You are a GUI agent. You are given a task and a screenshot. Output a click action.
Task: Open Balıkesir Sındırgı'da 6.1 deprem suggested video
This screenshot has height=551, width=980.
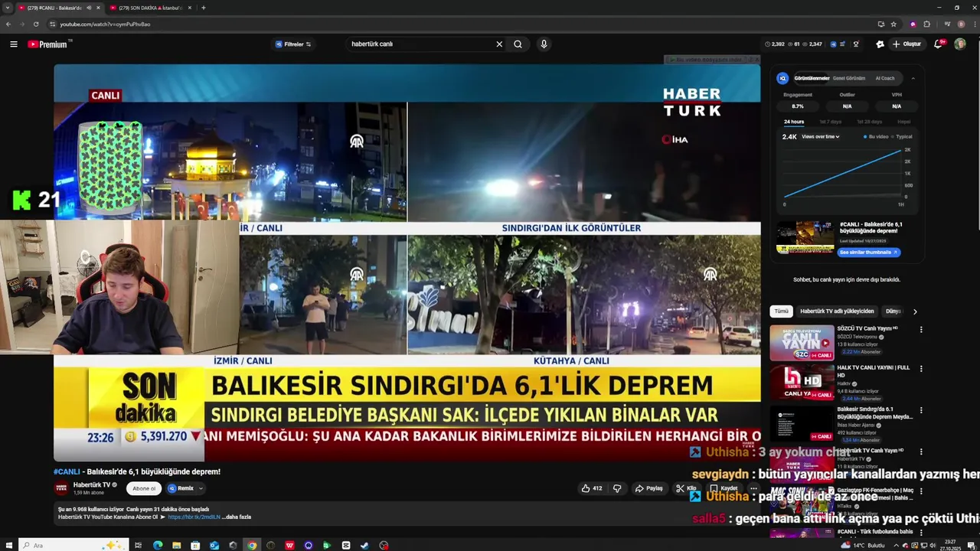point(802,423)
